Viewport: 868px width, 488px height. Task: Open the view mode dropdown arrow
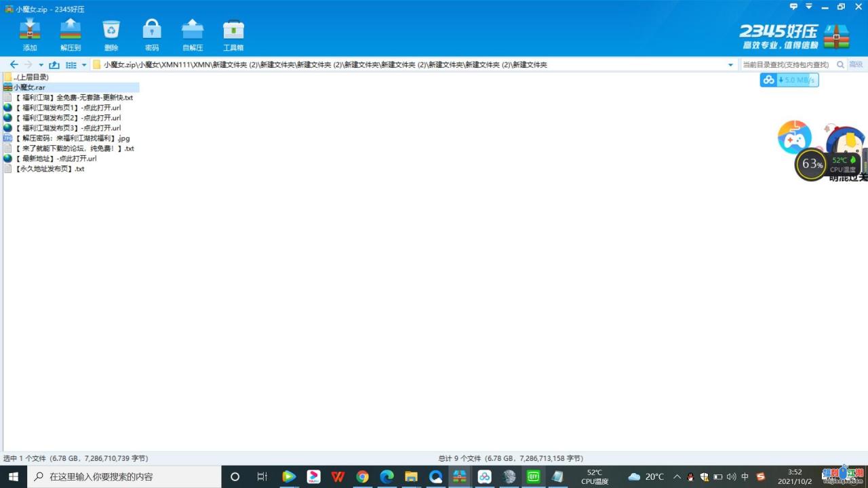coord(84,65)
